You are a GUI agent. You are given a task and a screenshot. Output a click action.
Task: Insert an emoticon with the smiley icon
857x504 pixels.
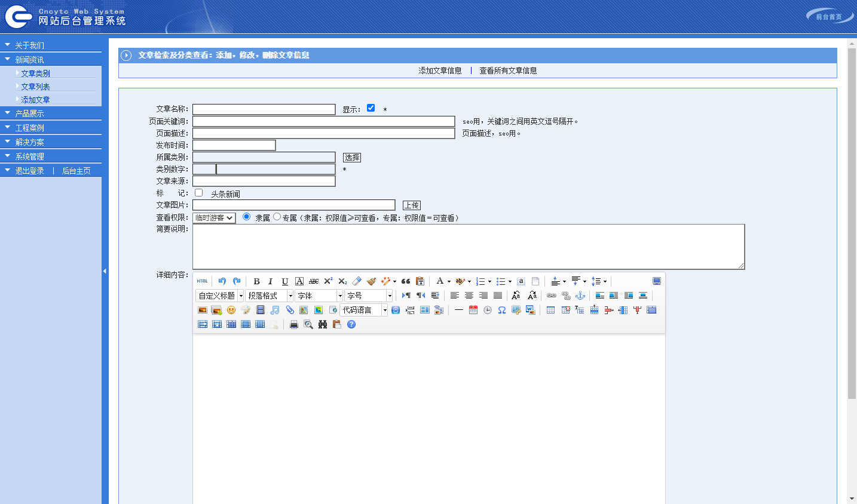click(x=231, y=310)
